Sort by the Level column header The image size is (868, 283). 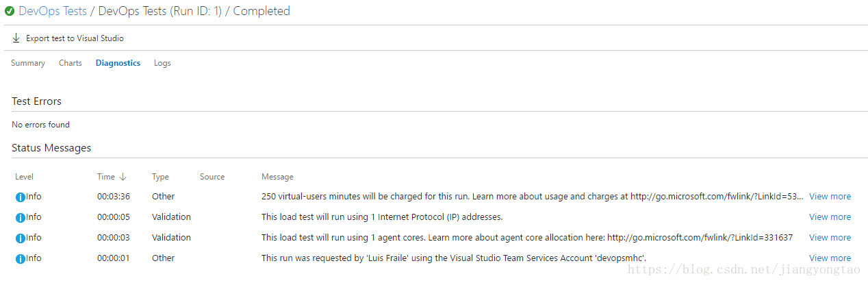click(x=24, y=177)
